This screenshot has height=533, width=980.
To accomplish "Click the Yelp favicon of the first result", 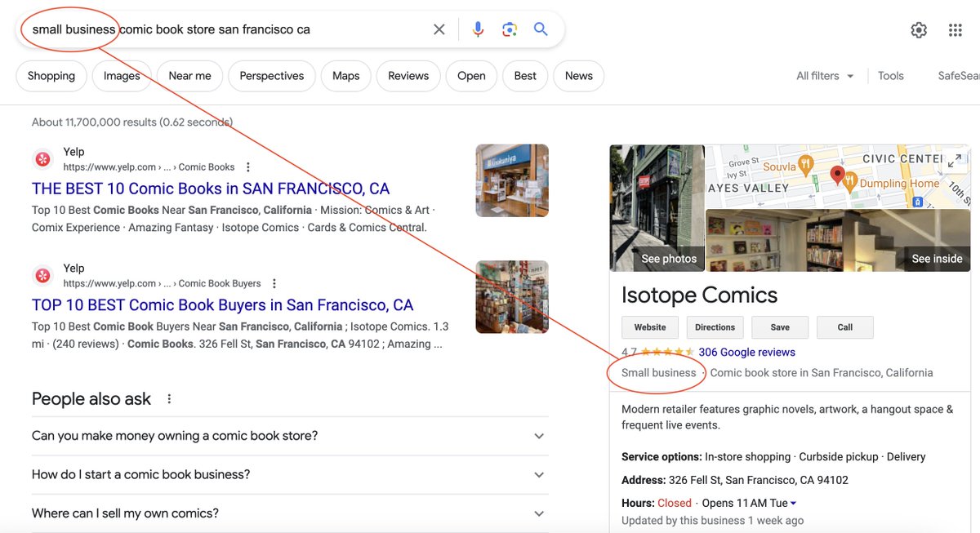I will pos(42,159).
